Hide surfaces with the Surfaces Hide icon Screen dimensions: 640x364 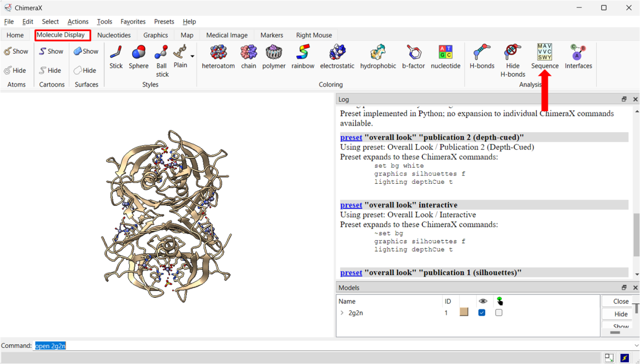85,70
